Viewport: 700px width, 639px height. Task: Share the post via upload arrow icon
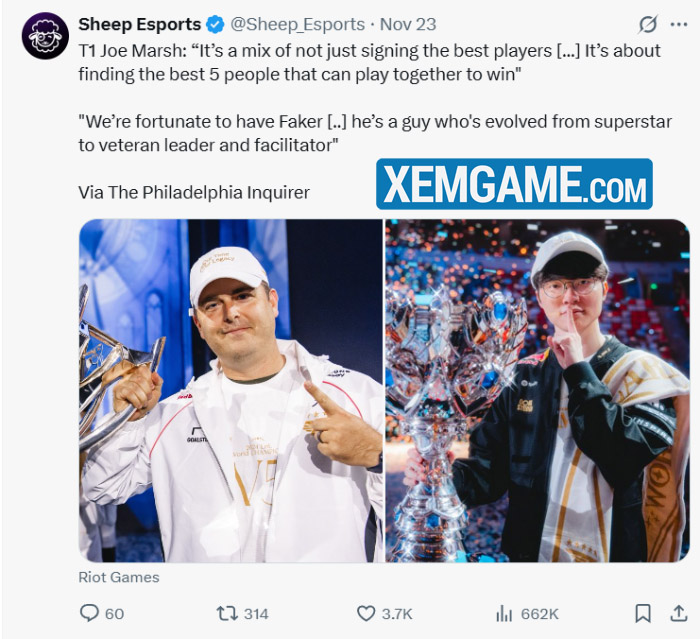(x=680, y=613)
